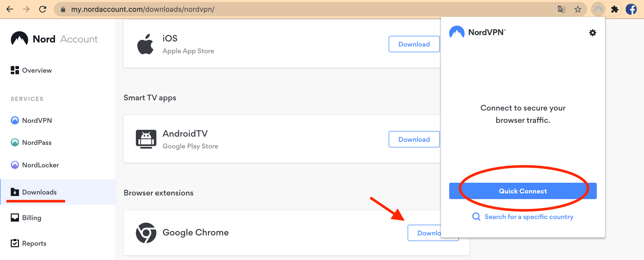The width and height of the screenshot is (644, 260).
Task: Open the Extensions puzzle piece icon
Action: 615,9
